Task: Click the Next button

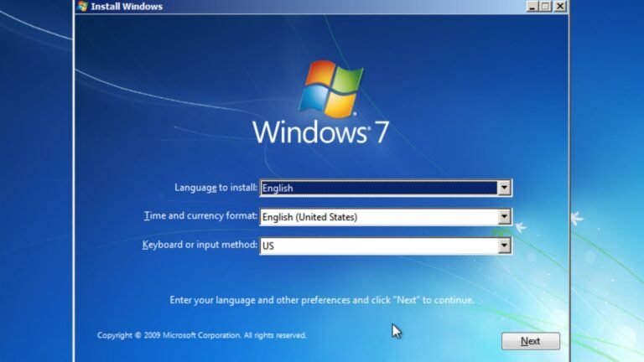Action: 530,341
